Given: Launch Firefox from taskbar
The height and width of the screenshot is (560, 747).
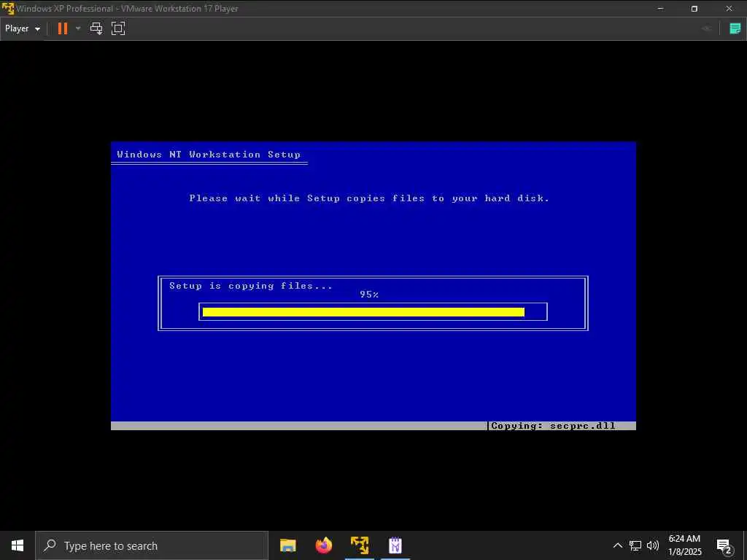Looking at the screenshot, I should click(x=323, y=545).
